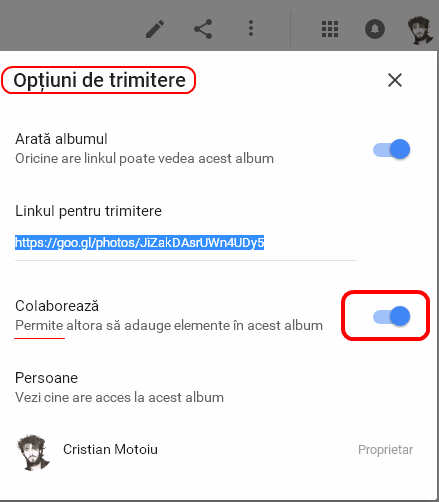This screenshot has height=502, width=439.
Task: Open the Google apps grid icon
Action: coord(330,29)
